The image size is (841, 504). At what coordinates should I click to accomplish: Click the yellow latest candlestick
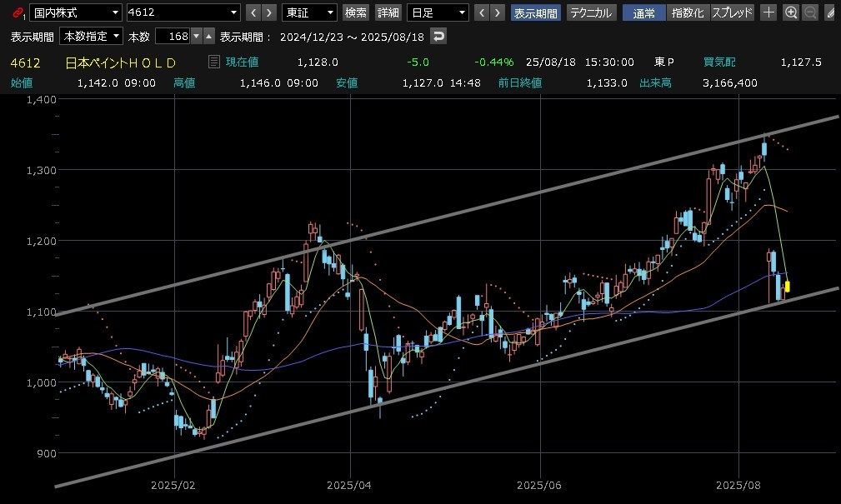click(788, 287)
